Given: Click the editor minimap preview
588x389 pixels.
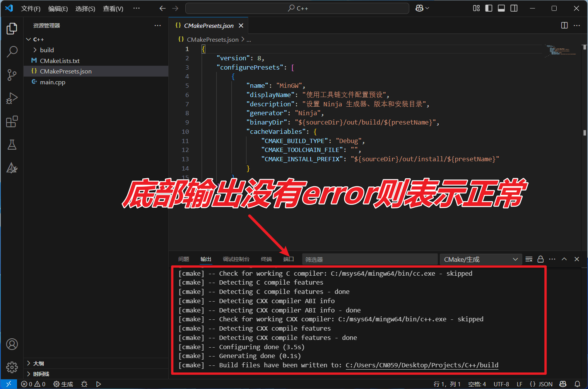Looking at the screenshot, I should click(561, 51).
